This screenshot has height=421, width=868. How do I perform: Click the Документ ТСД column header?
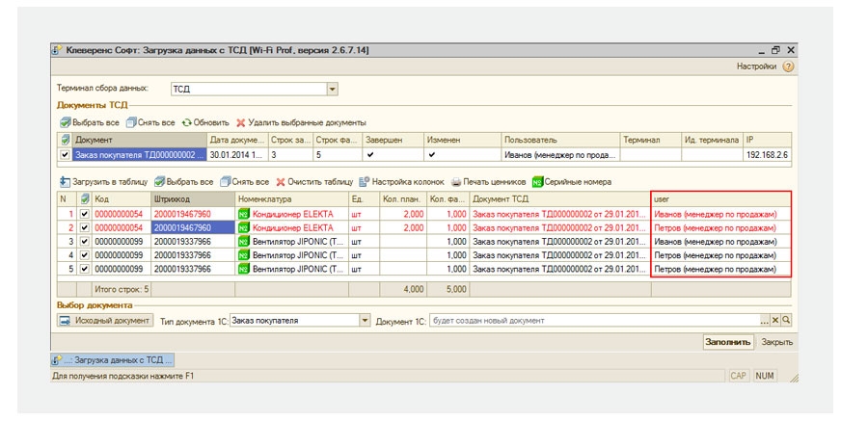(x=560, y=198)
